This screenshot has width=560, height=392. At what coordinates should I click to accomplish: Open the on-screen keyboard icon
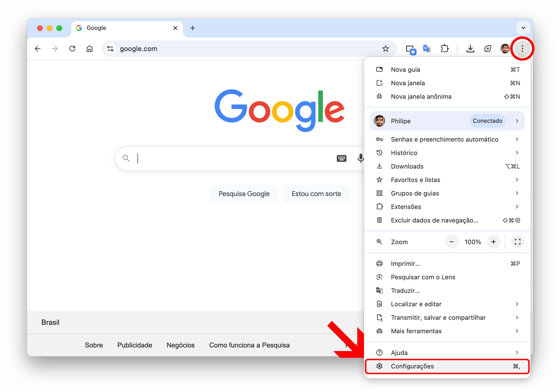click(341, 158)
